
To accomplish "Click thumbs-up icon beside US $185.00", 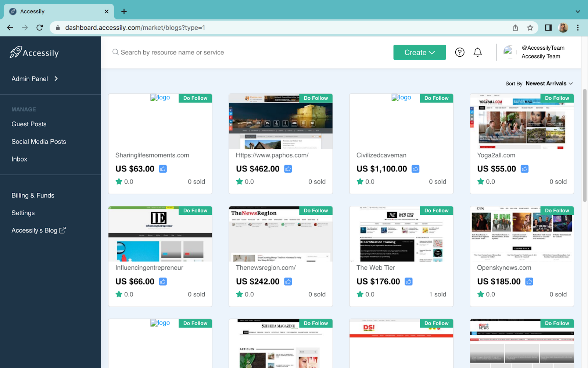I will click(x=529, y=282).
